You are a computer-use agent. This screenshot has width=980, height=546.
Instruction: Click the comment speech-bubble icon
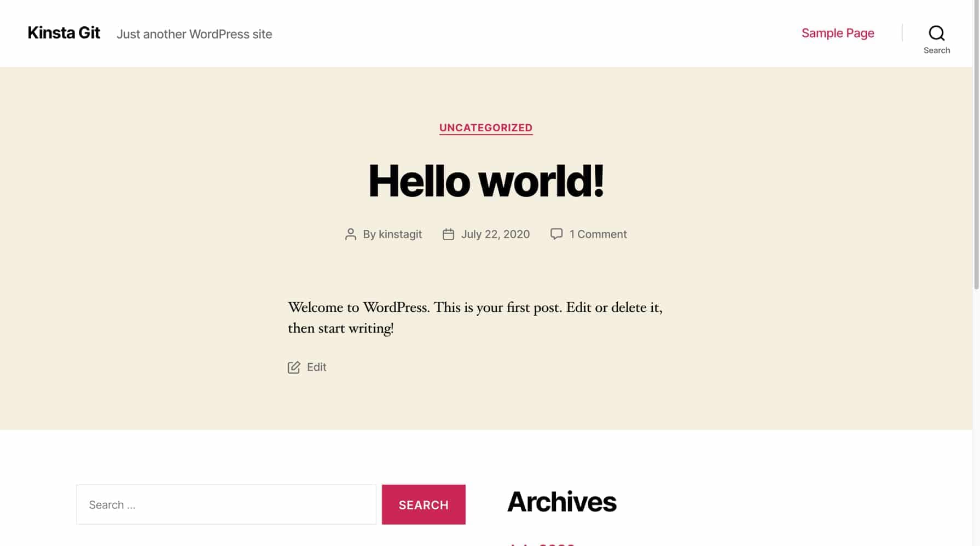pyautogui.click(x=556, y=234)
